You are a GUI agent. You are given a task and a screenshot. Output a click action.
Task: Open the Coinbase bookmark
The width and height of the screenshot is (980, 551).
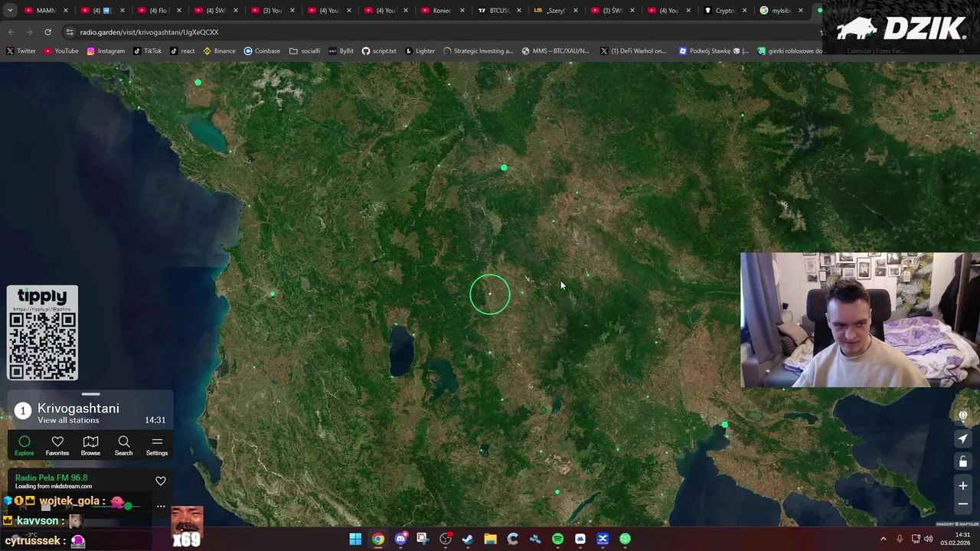click(x=262, y=51)
